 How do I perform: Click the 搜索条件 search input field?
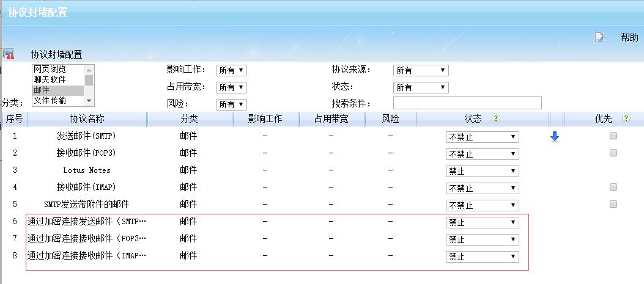(x=467, y=103)
